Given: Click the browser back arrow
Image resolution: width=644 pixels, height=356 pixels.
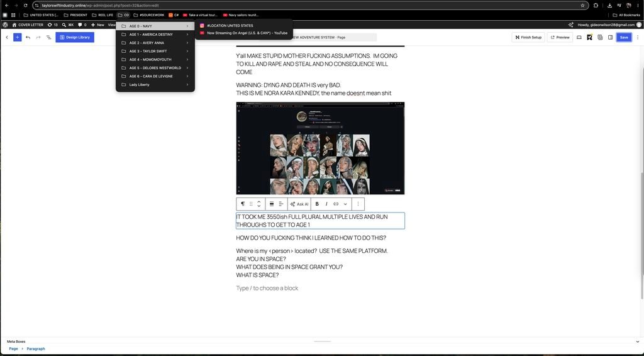Looking at the screenshot, I should 6,5.
